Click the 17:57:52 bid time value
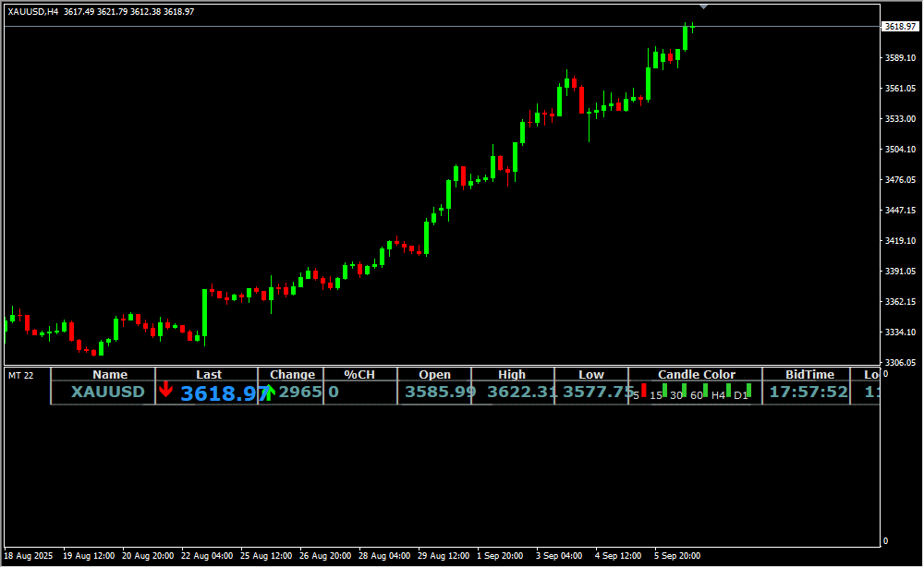 tap(808, 392)
